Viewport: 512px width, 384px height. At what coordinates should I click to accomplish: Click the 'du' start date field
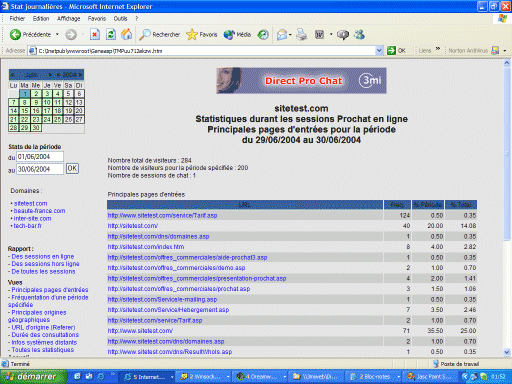[40, 157]
